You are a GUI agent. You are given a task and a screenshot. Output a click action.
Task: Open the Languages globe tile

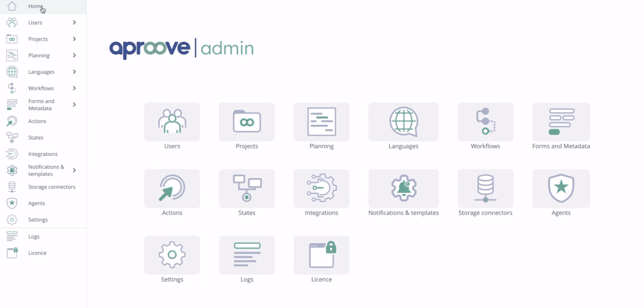pos(403,122)
